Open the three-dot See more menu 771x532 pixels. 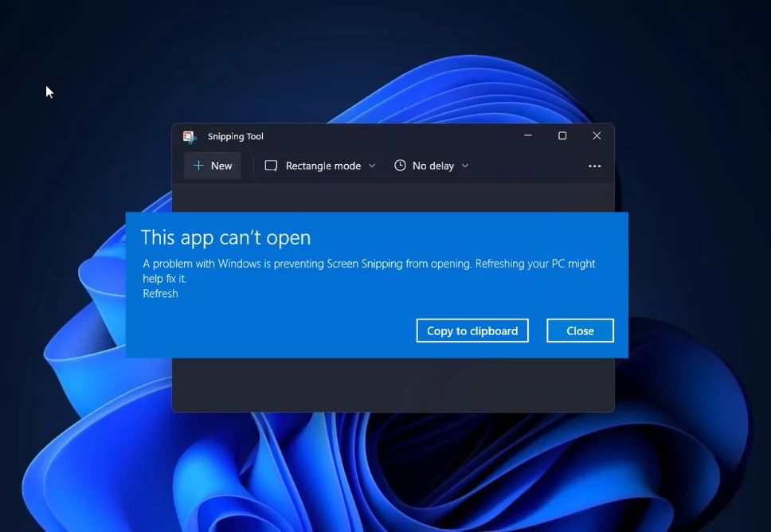[x=594, y=166]
